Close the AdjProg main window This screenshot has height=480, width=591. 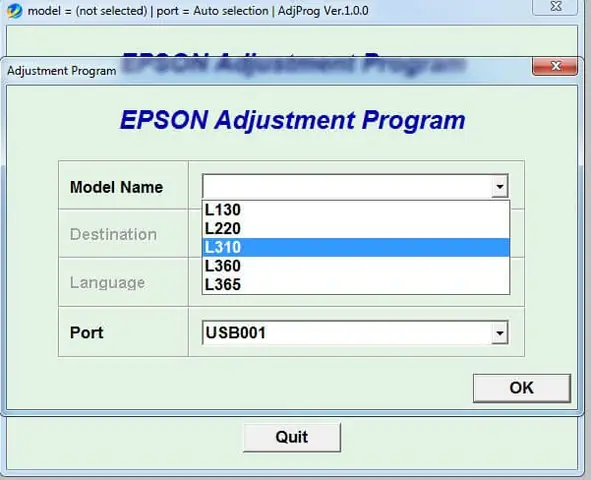555,7
